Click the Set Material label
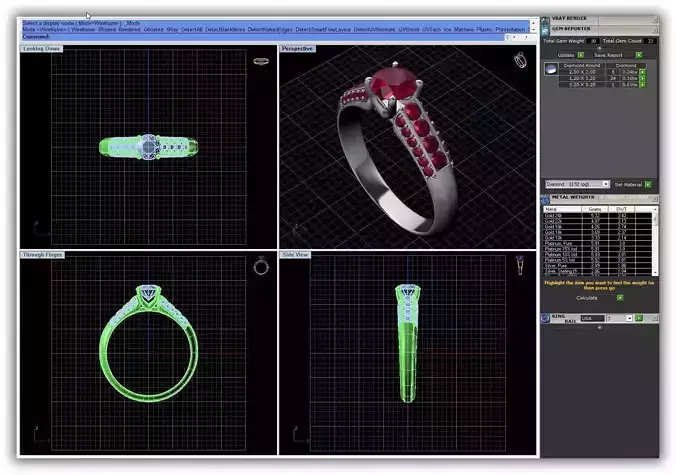 (628, 184)
